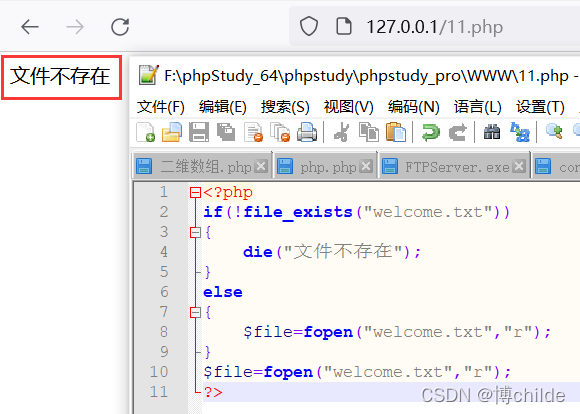This screenshot has height=414, width=580.
Task: Click the 文件不存在 text on the webpage
Action: (60, 76)
